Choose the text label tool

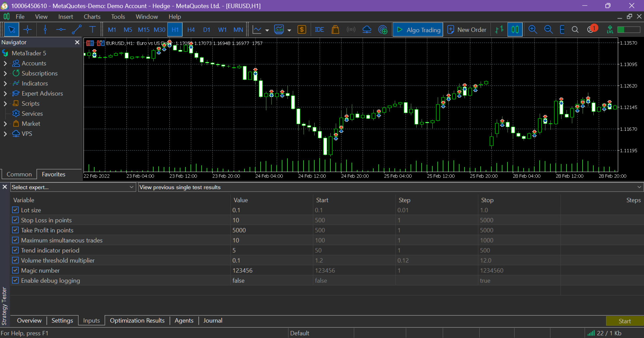(92, 30)
